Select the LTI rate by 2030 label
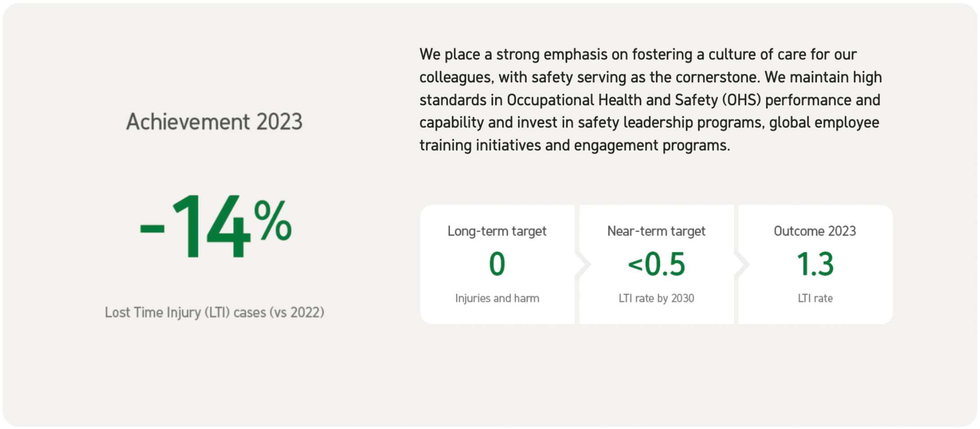 (656, 298)
